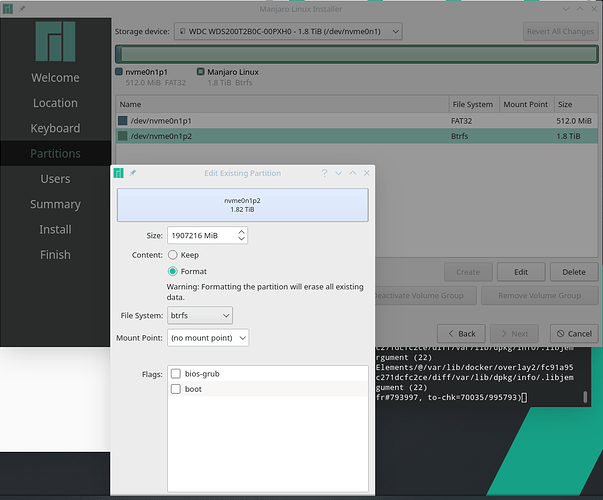The width and height of the screenshot is (603, 500).
Task: Minimize the Edit Existing Partition dialog
Action: pyautogui.click(x=338, y=173)
